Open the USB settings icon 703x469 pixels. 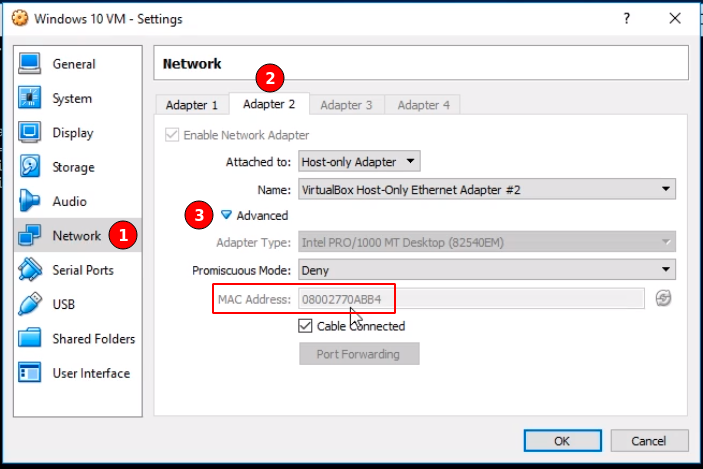click(30, 304)
